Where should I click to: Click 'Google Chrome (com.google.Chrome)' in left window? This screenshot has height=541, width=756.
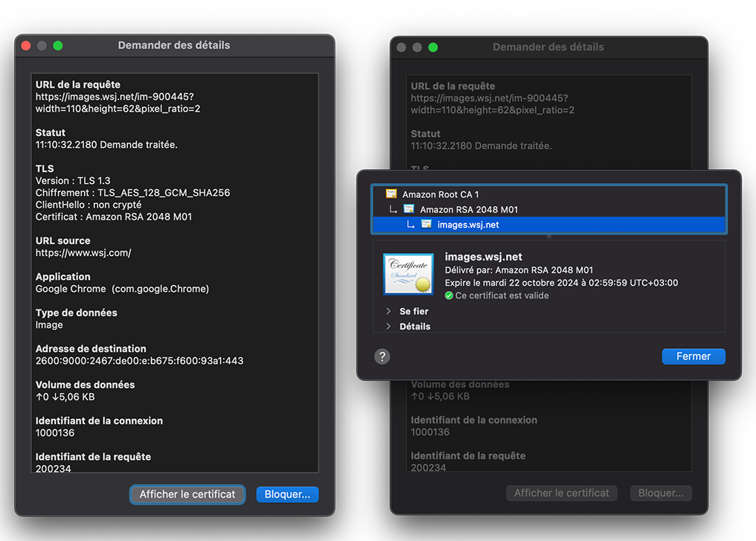pos(122,289)
